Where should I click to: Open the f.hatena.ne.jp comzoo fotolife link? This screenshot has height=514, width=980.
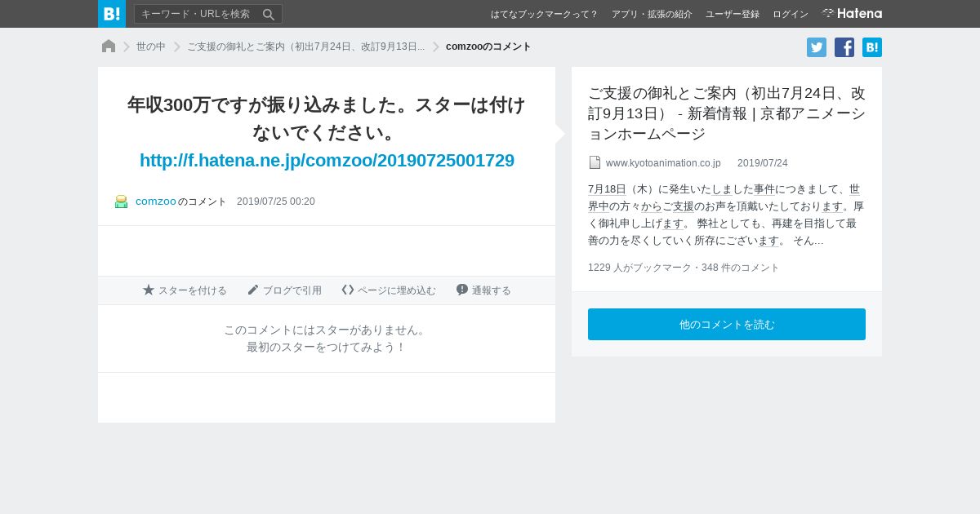click(x=327, y=160)
